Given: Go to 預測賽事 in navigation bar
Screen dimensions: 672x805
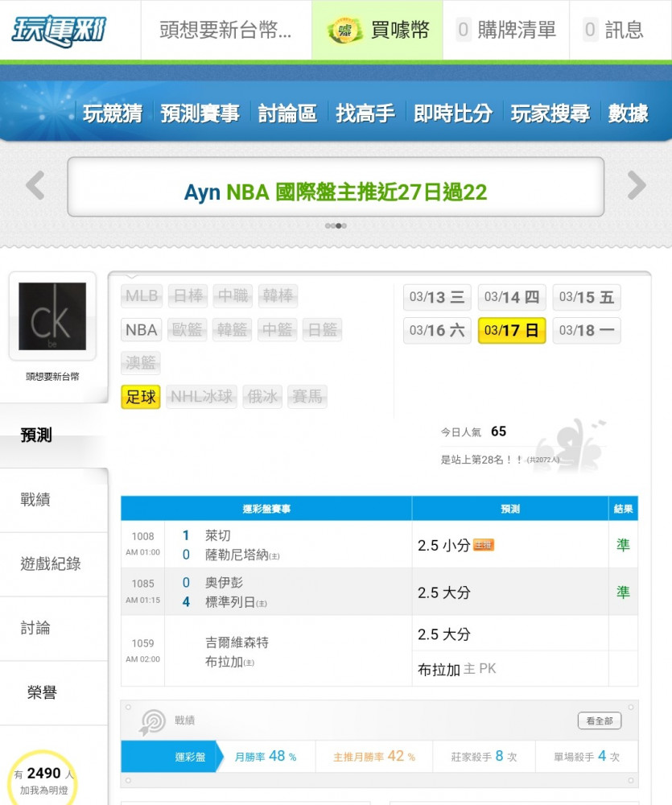Looking at the screenshot, I should point(200,113).
